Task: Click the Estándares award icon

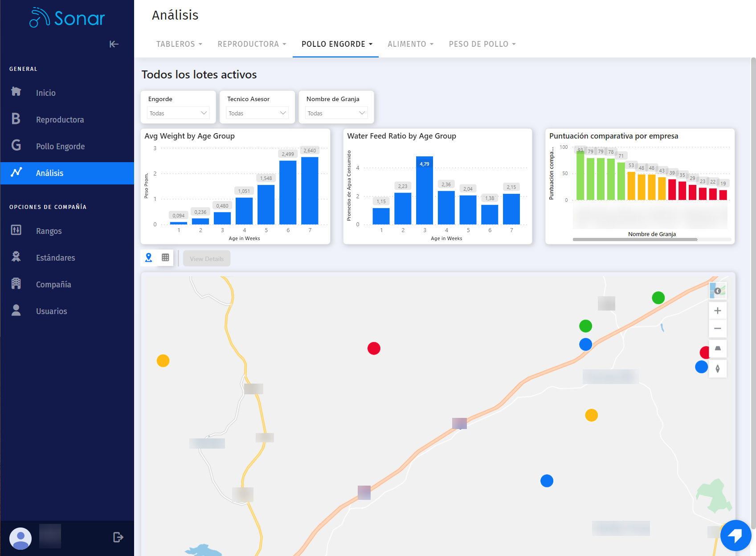Action: (16, 257)
